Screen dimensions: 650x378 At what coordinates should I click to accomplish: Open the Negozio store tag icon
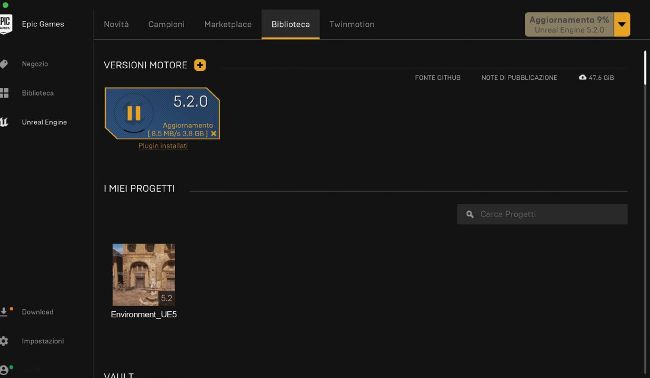[4, 64]
